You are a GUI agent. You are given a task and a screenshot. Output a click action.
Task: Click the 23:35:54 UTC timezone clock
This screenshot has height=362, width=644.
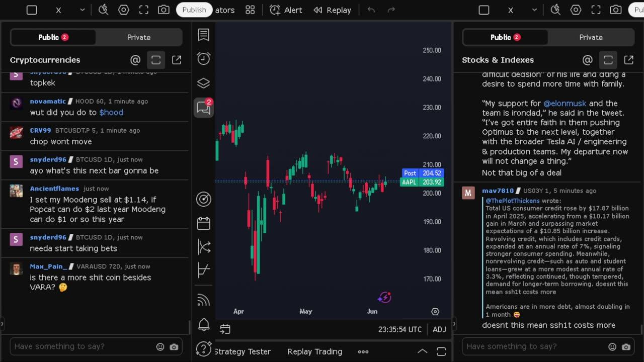(400, 329)
